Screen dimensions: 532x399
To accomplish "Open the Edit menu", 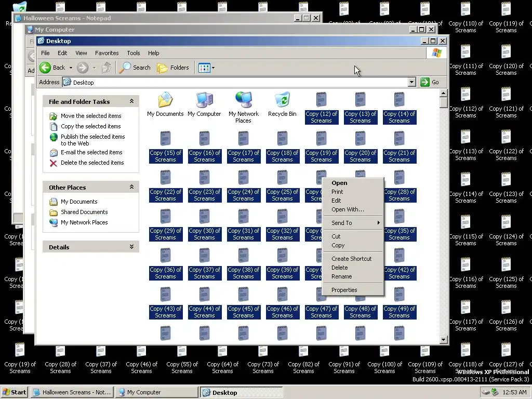I will pos(62,53).
